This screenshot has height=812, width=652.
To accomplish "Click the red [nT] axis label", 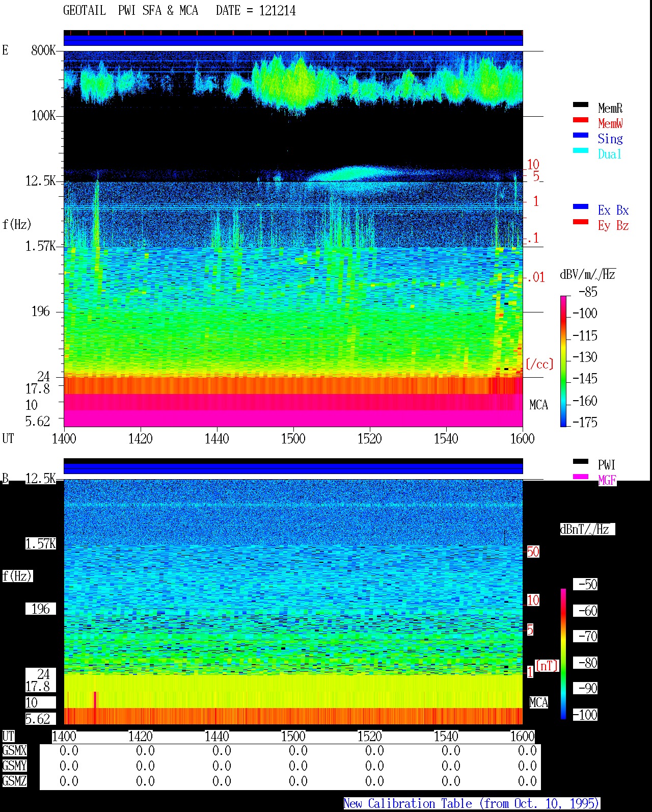I will click(x=547, y=666).
